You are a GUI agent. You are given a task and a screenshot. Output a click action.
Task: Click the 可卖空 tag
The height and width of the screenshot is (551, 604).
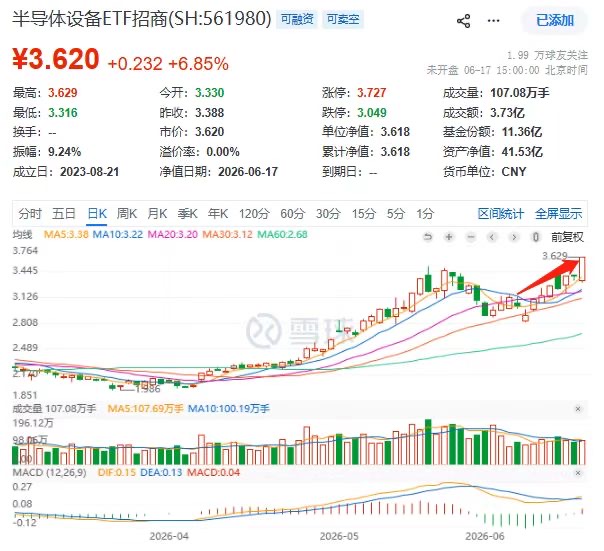pyautogui.click(x=343, y=19)
